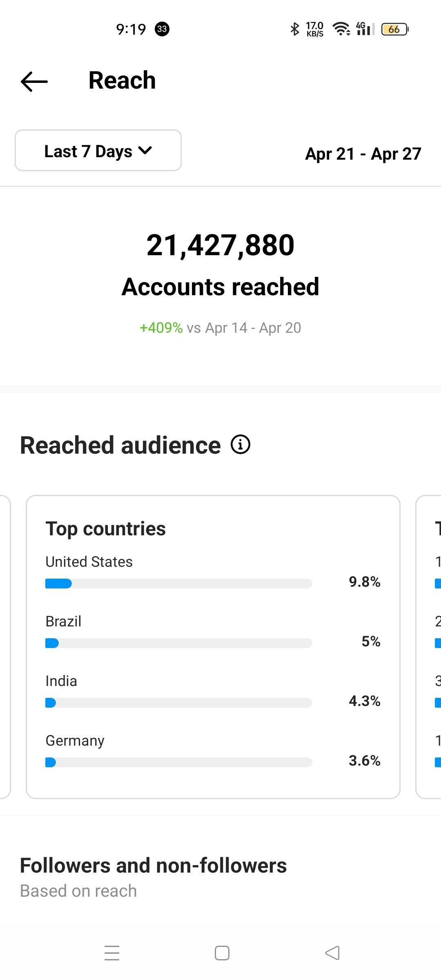This screenshot has height=980, width=441.
Task: Tap the United States percentage bar
Action: [x=178, y=584]
